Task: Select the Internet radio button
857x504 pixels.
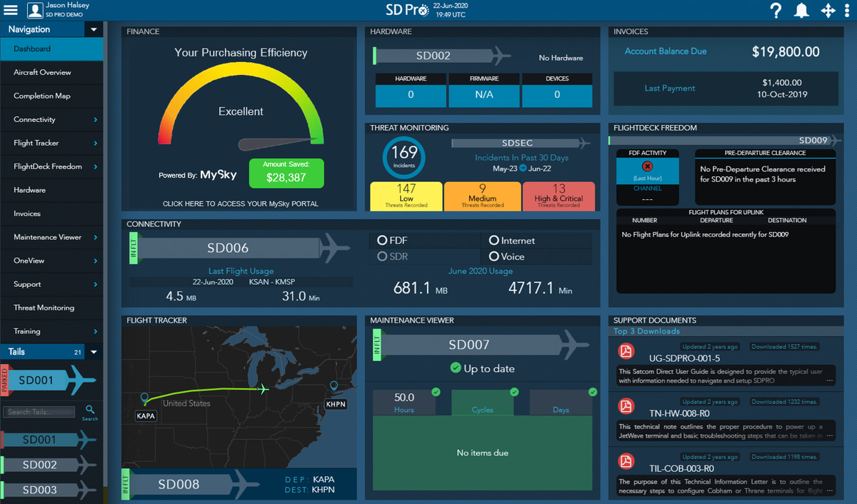Action: (x=493, y=241)
